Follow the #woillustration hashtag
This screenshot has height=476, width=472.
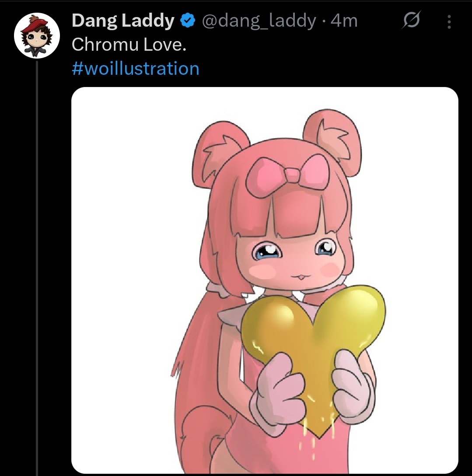[x=136, y=68]
